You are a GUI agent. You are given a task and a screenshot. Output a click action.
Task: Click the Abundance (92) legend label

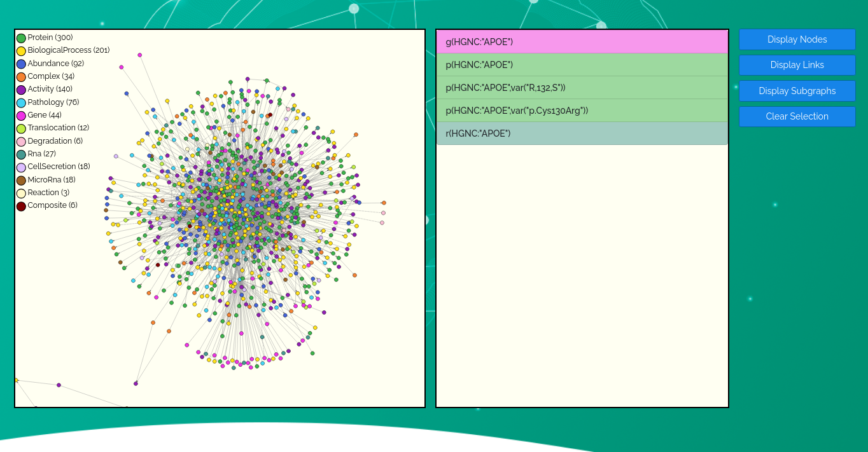click(56, 64)
